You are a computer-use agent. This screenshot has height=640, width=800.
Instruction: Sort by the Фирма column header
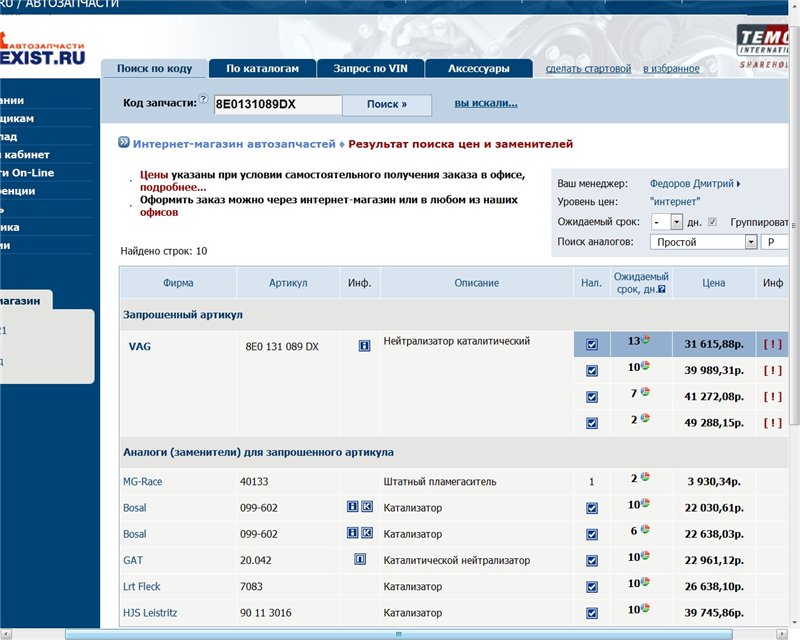point(178,283)
